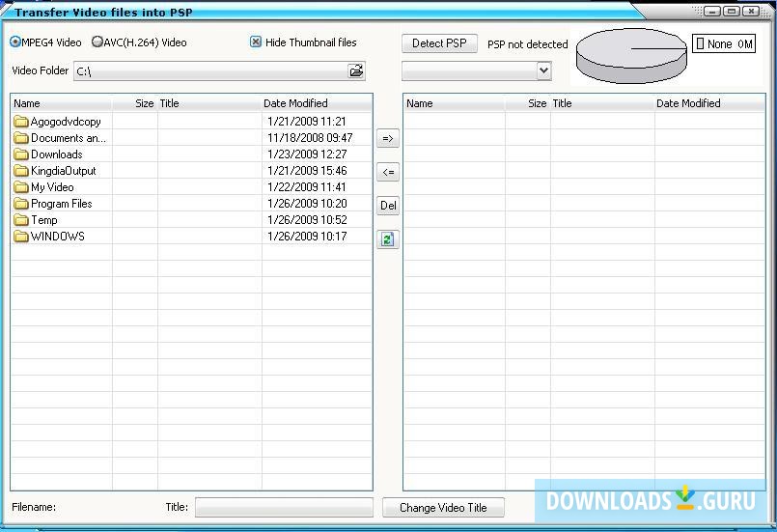Viewport: 777px width, 532px height.
Task: Click the My Video folder icon
Action: tap(21, 187)
